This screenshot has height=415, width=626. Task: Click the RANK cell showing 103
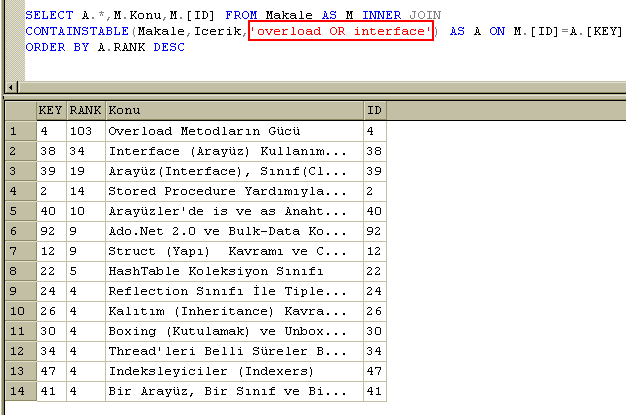coord(85,131)
